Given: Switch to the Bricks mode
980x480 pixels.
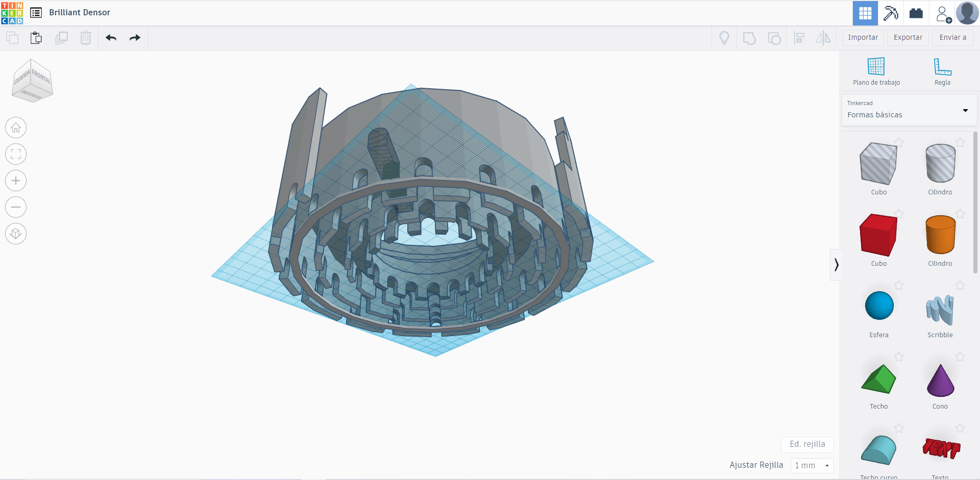Looking at the screenshot, I should tap(916, 13).
